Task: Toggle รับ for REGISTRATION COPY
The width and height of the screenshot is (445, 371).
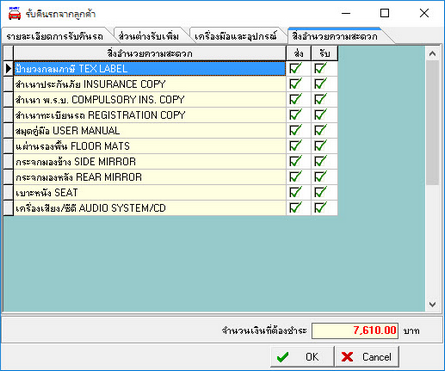Action: point(320,115)
